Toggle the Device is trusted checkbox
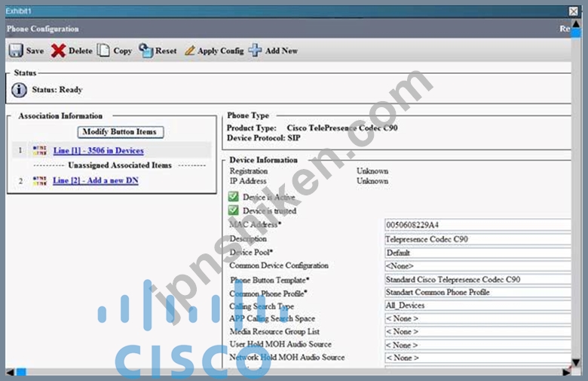Image resolution: width=588 pixels, height=381 pixels. (x=233, y=210)
